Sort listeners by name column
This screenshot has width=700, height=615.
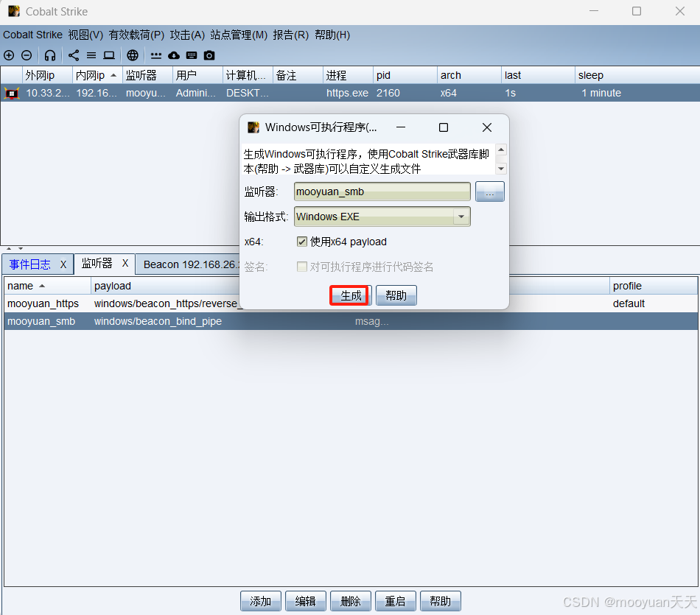(47, 286)
